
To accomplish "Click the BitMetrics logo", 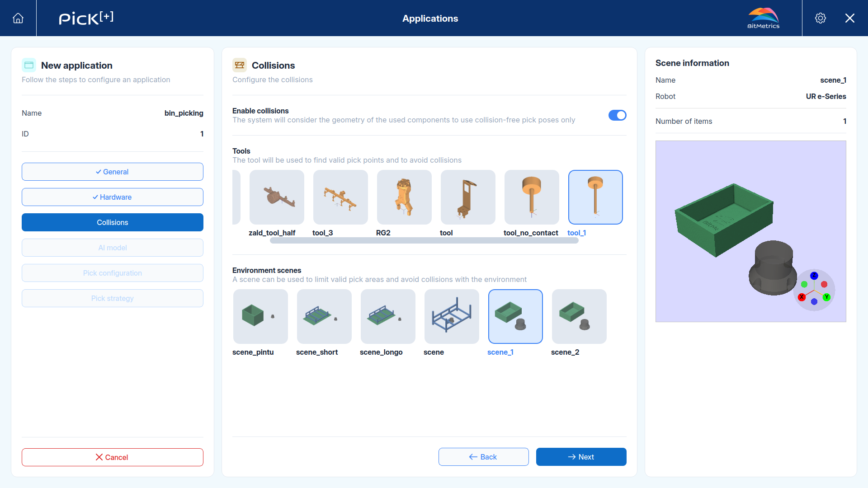I will pyautogui.click(x=763, y=18).
